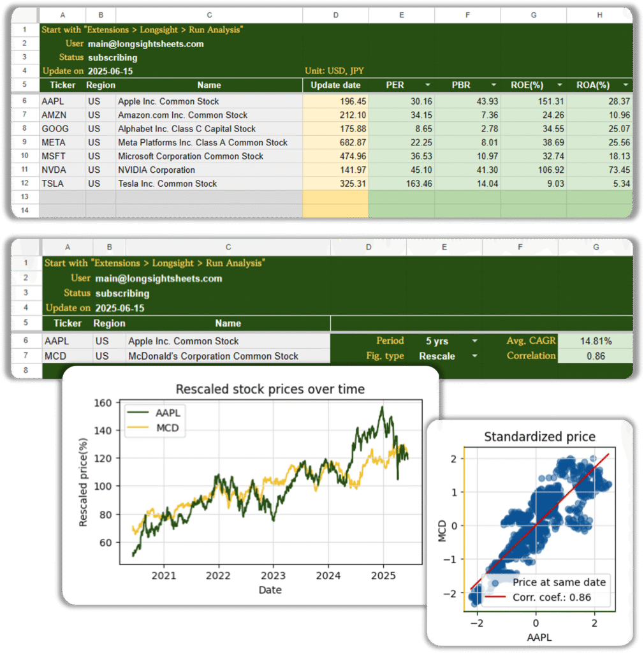Click the 2.78 PBR cell for GOOG
Image resolution: width=644 pixels, height=653 pixels.
tap(467, 129)
